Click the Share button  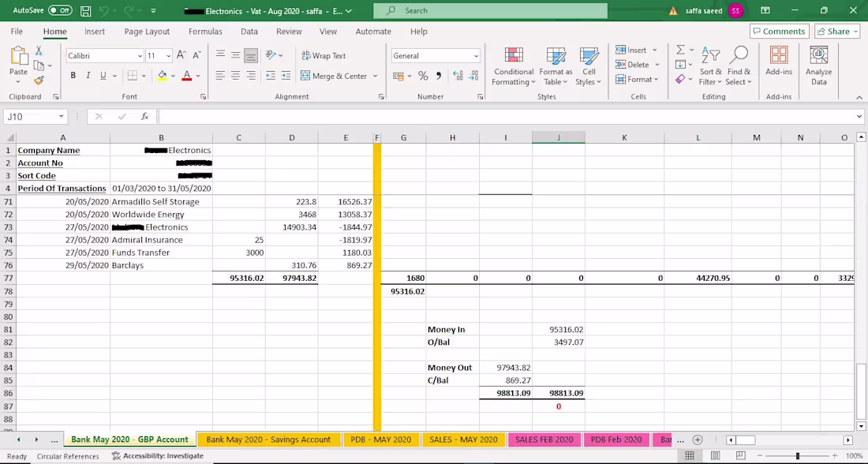click(836, 31)
